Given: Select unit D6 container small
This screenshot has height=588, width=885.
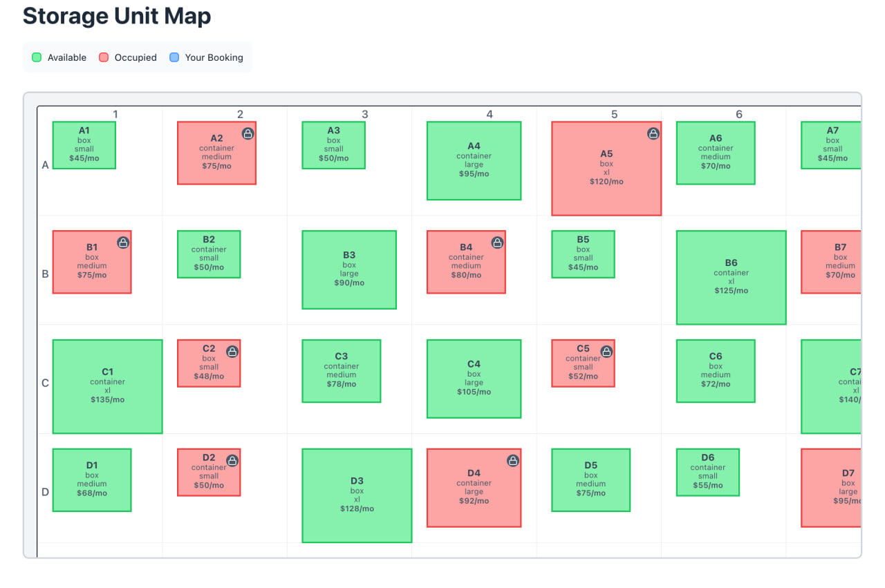Looking at the screenshot, I should click(707, 472).
